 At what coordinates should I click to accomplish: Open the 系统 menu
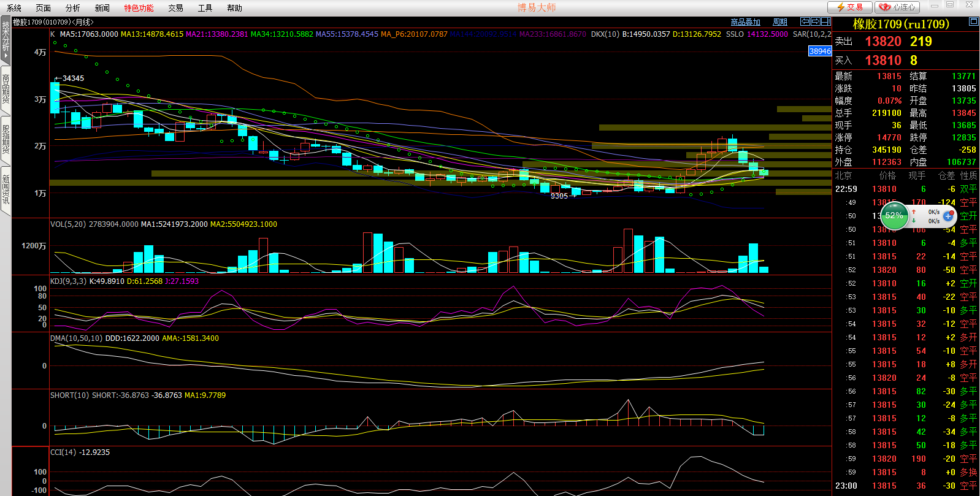click(x=14, y=8)
